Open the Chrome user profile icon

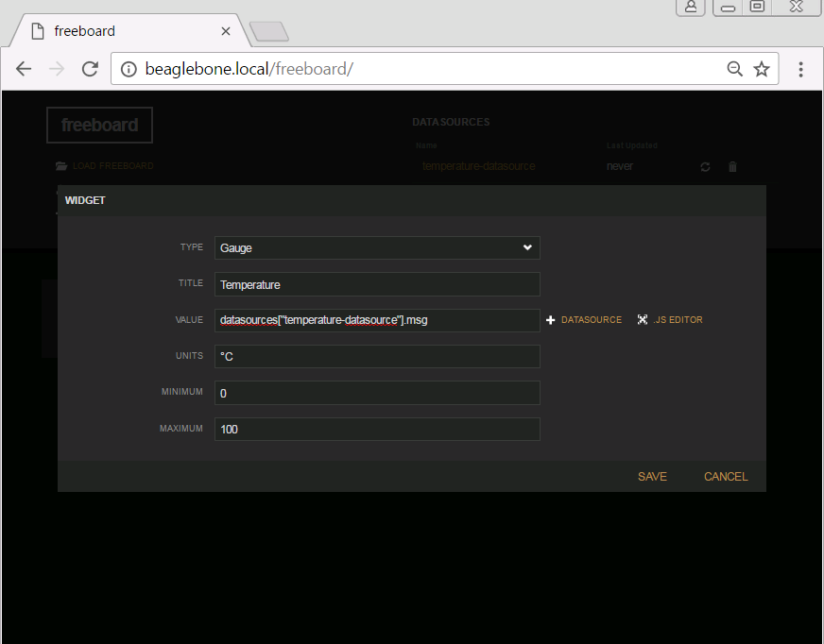click(691, 7)
